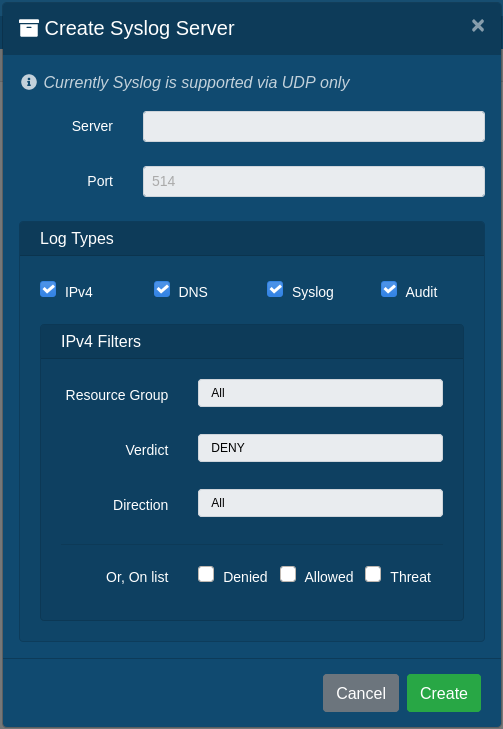Close the Create Syslog Server dialog
Viewport: 503px width, 729px height.
pyautogui.click(x=478, y=26)
